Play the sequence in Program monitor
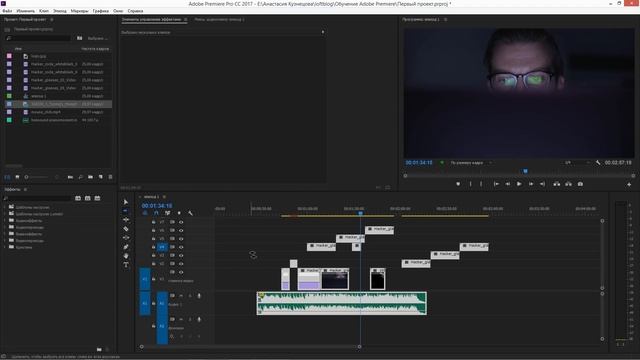The height and width of the screenshot is (360, 640). click(x=519, y=184)
